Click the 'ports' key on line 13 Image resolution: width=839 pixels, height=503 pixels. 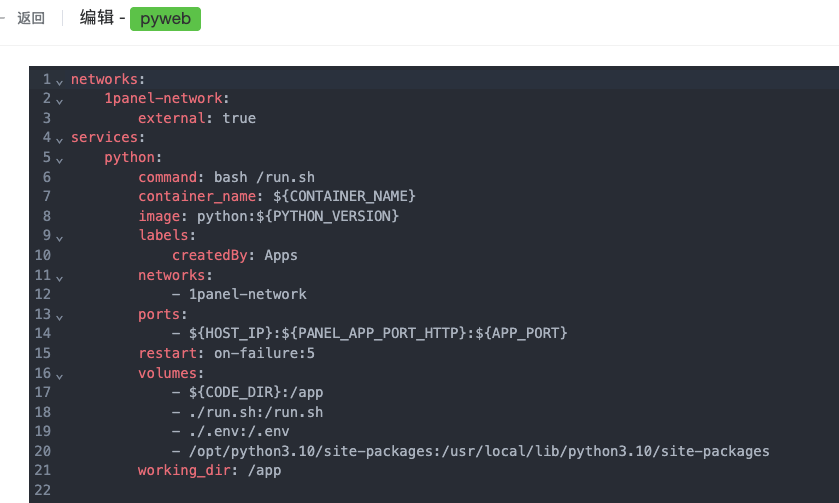pos(159,314)
